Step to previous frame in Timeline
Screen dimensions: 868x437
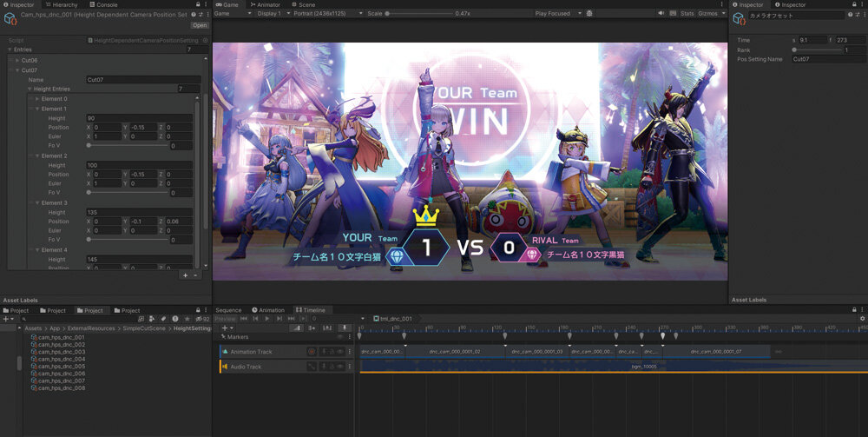click(x=255, y=319)
